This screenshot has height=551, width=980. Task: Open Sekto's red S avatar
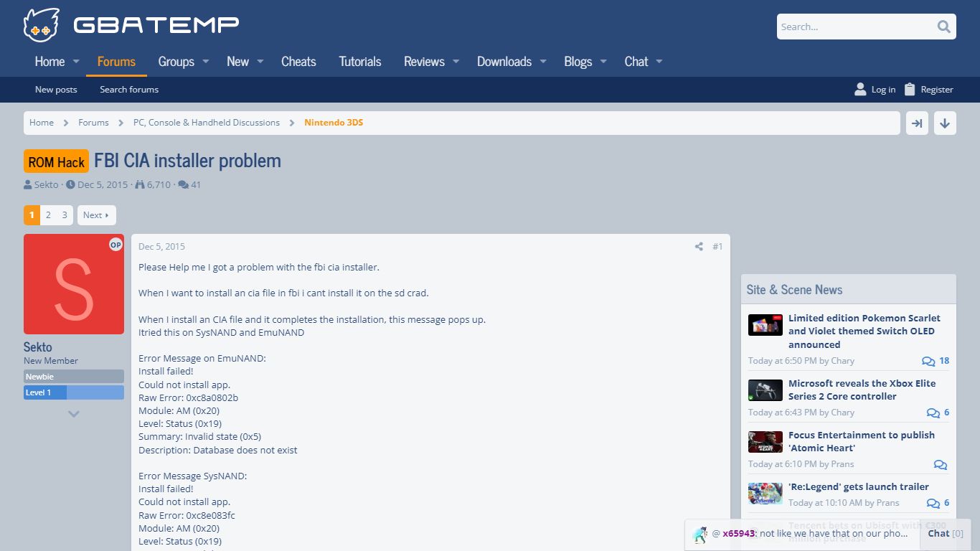(x=74, y=284)
